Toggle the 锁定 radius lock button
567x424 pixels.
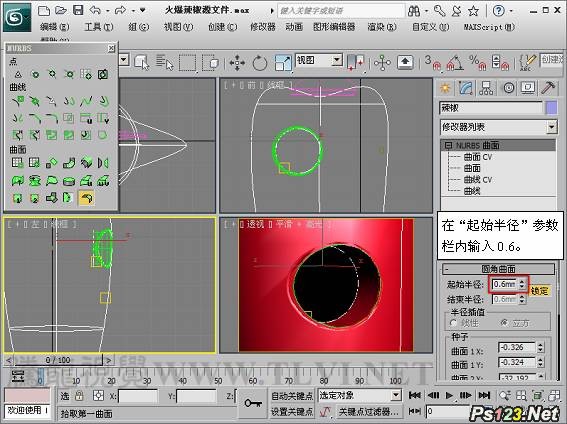540,291
